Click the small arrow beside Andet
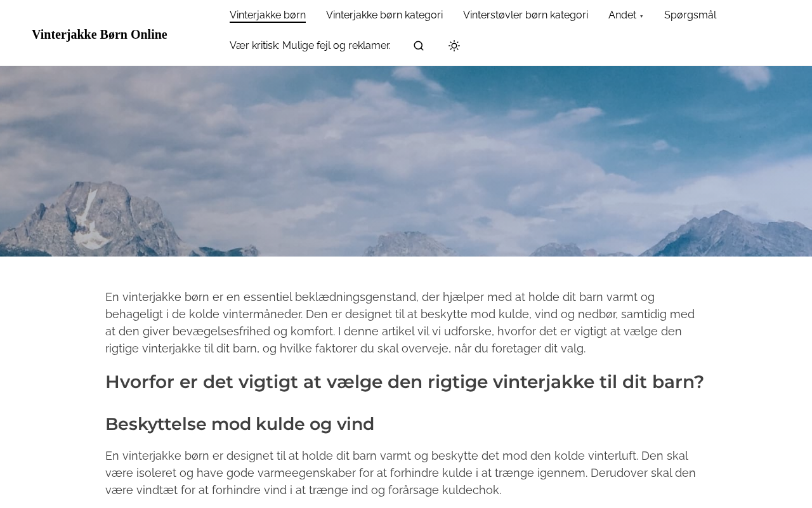The image size is (812, 508). (x=641, y=17)
